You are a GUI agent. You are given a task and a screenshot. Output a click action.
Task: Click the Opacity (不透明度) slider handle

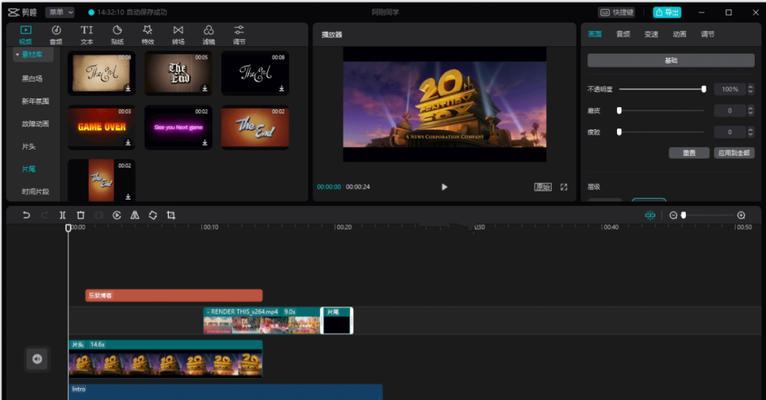click(704, 89)
